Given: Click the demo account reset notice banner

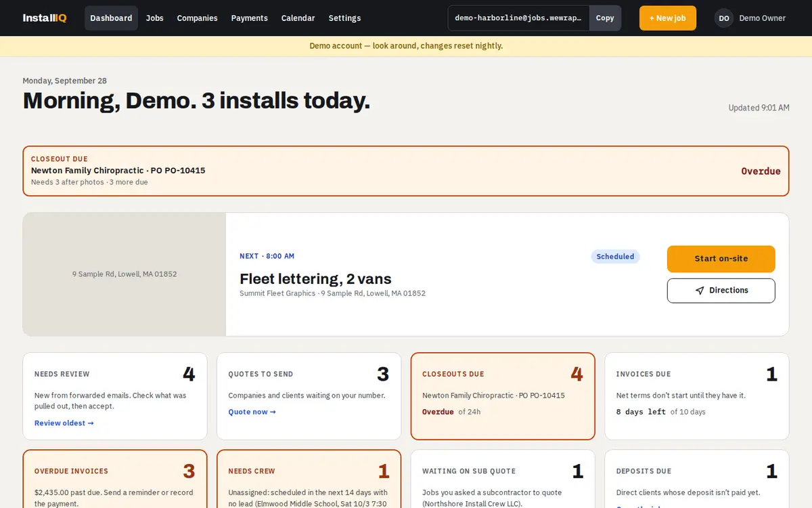Looking at the screenshot, I should point(406,46).
